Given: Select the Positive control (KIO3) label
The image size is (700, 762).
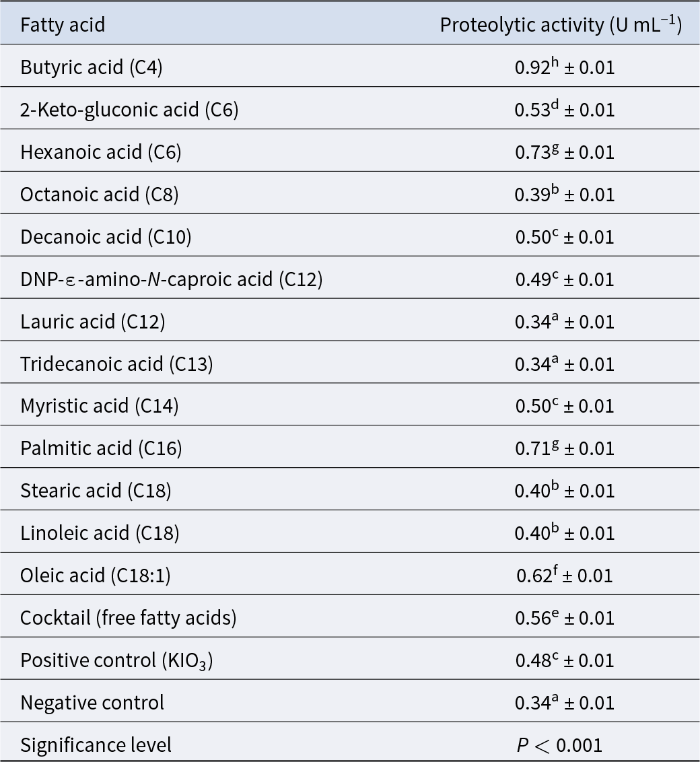Looking at the screenshot, I should 116,660.
